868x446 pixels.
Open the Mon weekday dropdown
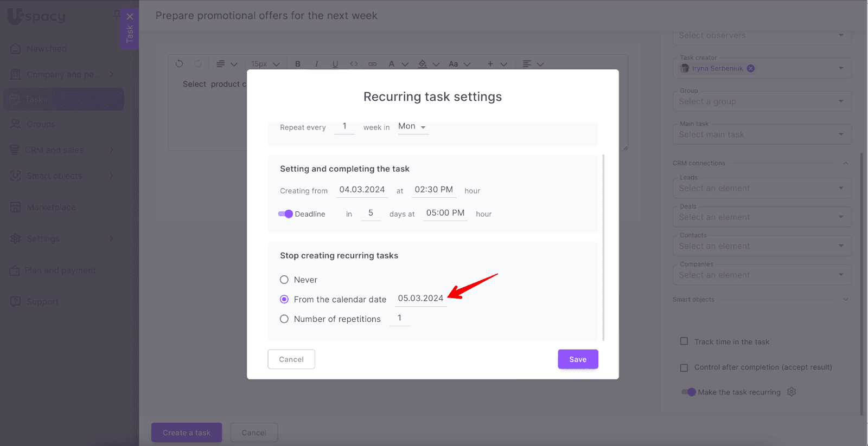[413, 127]
